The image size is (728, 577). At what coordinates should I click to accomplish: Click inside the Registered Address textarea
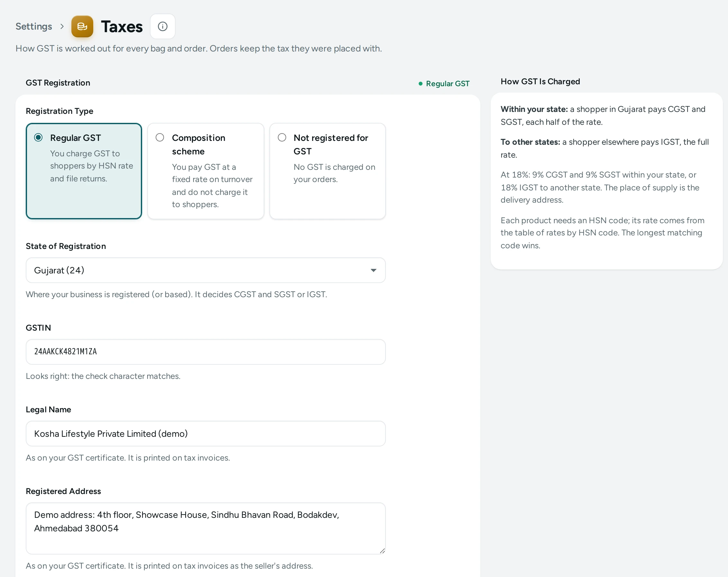tap(206, 528)
